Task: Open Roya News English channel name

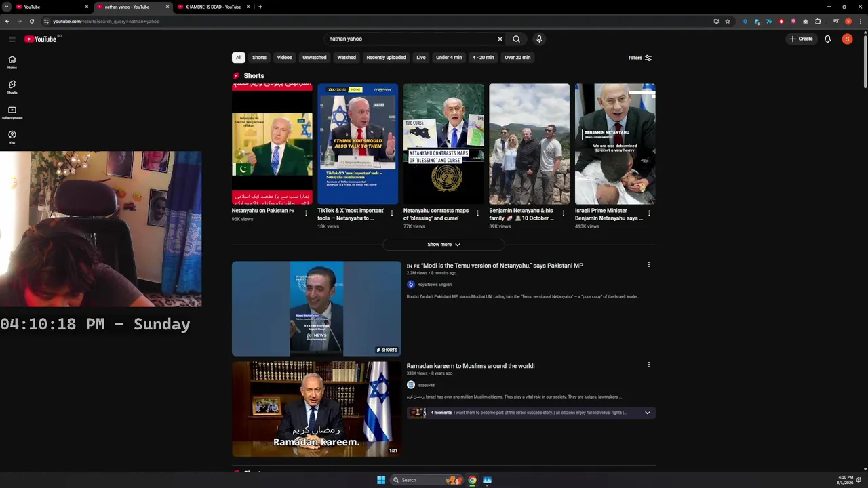Action: pos(434,285)
